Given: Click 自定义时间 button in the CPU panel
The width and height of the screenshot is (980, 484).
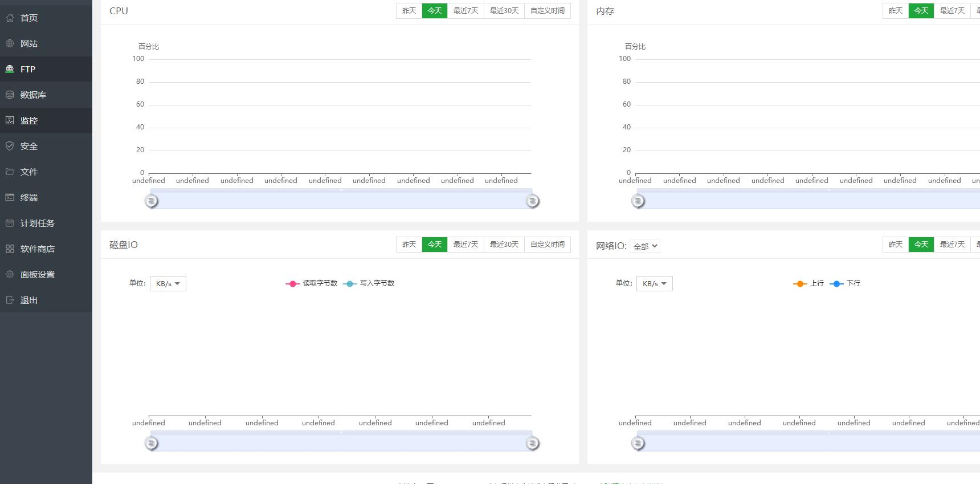Looking at the screenshot, I should click(x=547, y=11).
